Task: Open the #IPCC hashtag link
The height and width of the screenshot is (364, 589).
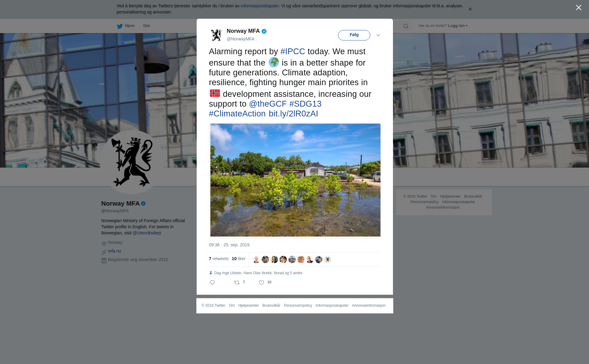Action: (x=293, y=51)
